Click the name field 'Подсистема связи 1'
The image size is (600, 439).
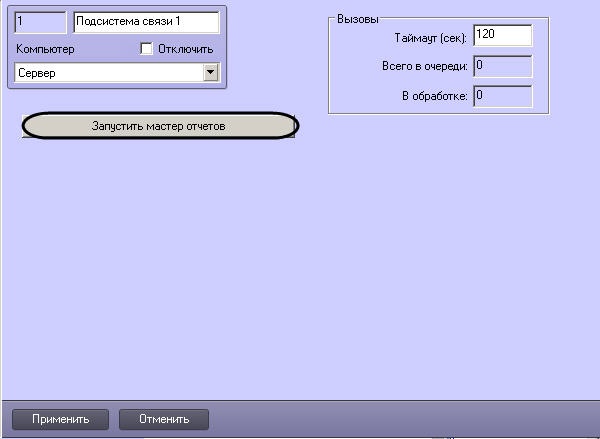click(145, 22)
